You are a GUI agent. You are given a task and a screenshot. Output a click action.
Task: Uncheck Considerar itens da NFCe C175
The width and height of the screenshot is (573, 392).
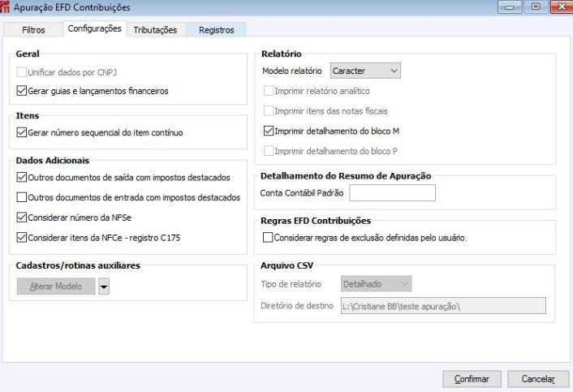[22, 238]
